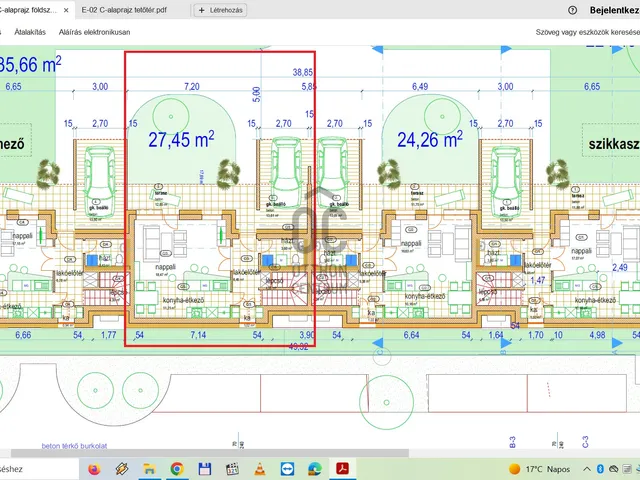Expand the hidden system tray icons chevron

[587, 469]
